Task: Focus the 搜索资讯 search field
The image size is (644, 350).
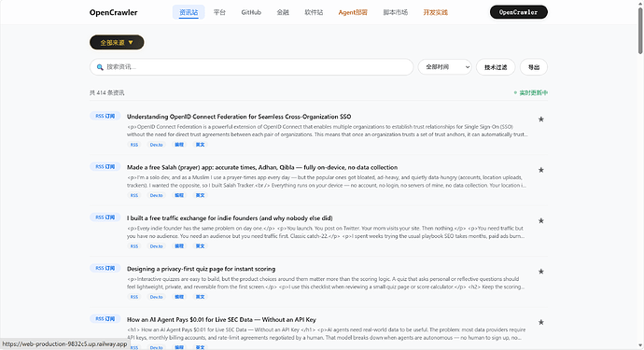Action: coord(251,67)
